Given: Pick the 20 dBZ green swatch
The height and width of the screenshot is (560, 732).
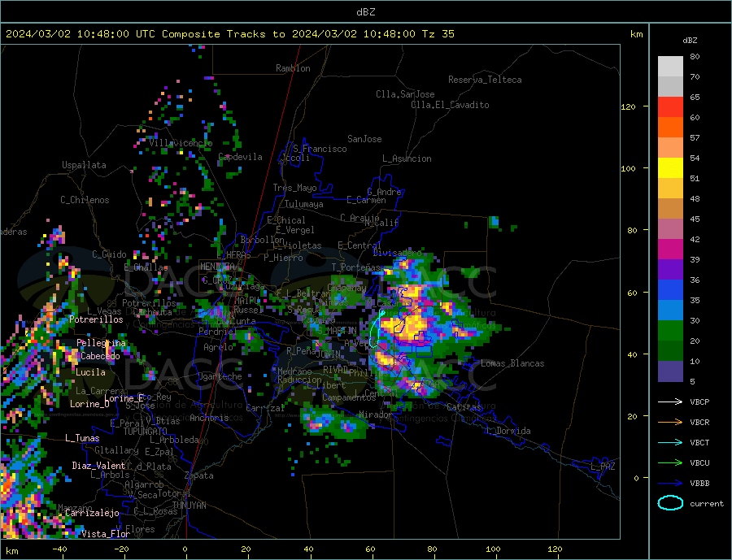Looking at the screenshot, I should click(x=670, y=331).
